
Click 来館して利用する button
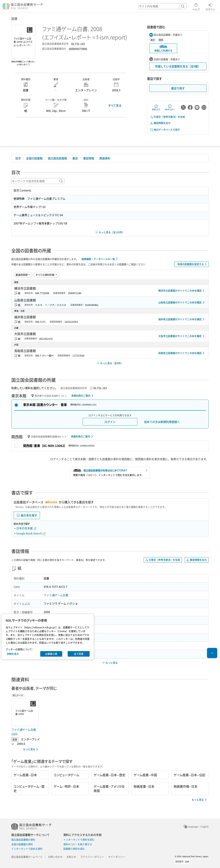(163, 48)
